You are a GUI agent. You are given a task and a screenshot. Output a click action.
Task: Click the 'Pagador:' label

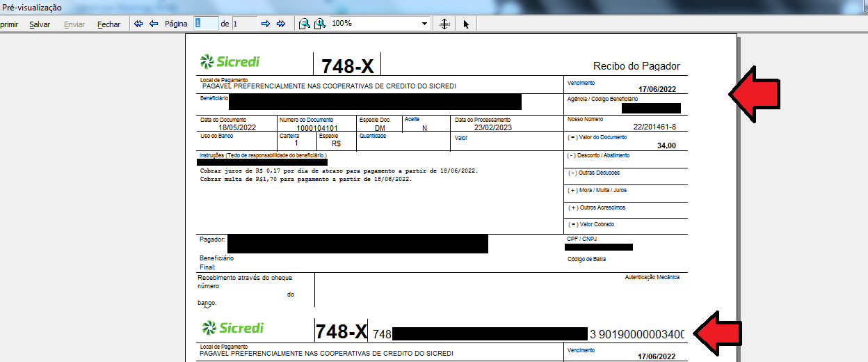[213, 239]
